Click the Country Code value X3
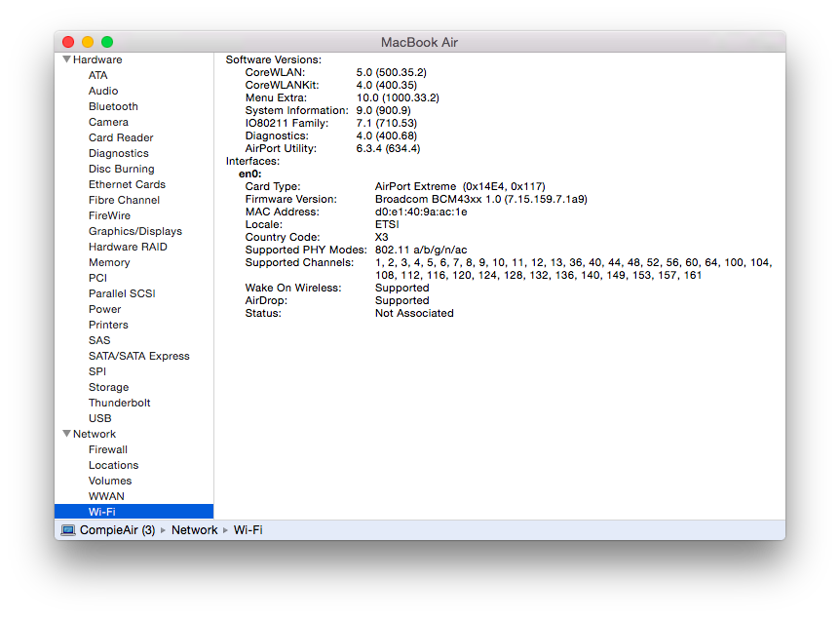This screenshot has width=840, height=618. point(381,237)
